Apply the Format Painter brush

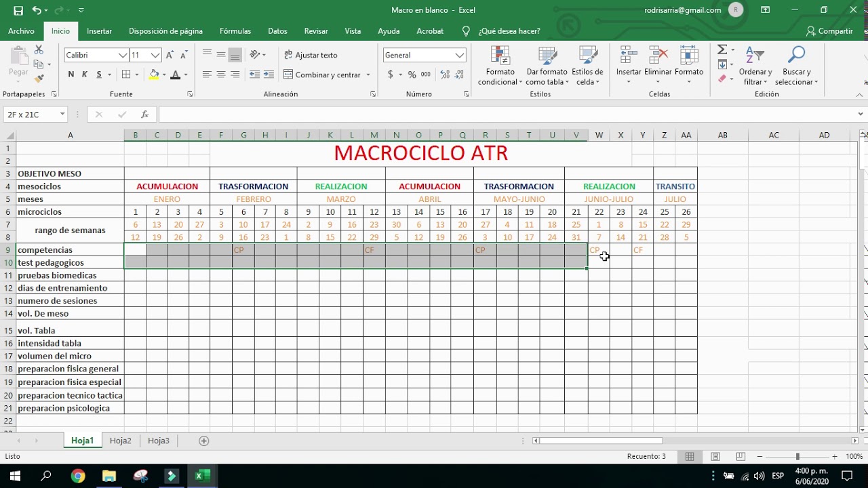coord(39,79)
